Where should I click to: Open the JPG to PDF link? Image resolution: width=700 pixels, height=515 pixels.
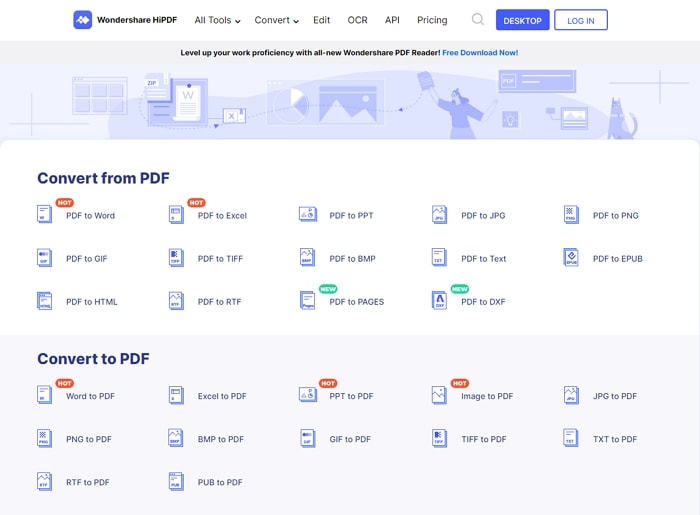click(615, 396)
